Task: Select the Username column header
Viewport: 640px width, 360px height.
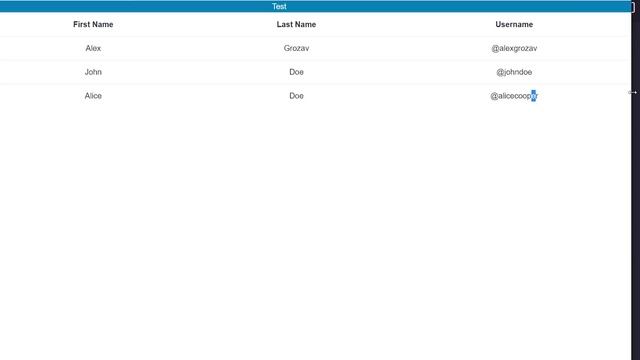Action: pyautogui.click(x=514, y=24)
